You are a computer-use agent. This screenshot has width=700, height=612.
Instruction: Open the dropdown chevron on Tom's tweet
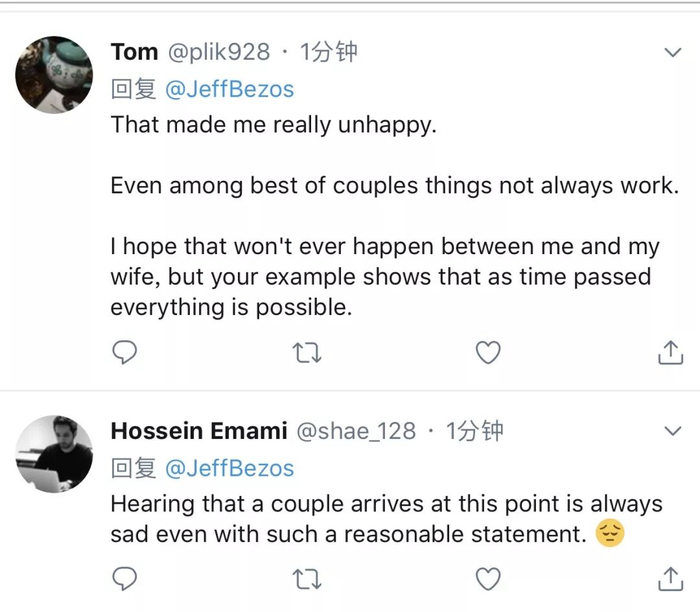(x=672, y=52)
